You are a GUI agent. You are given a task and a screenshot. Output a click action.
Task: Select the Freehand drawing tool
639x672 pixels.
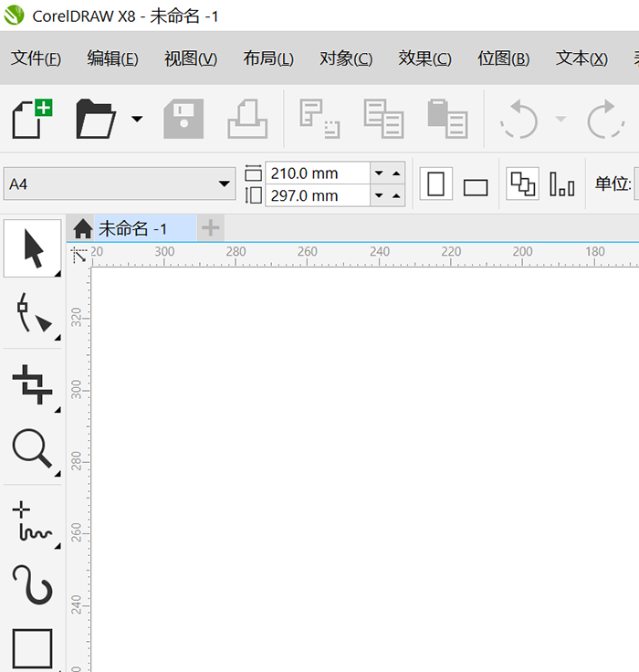tap(33, 521)
